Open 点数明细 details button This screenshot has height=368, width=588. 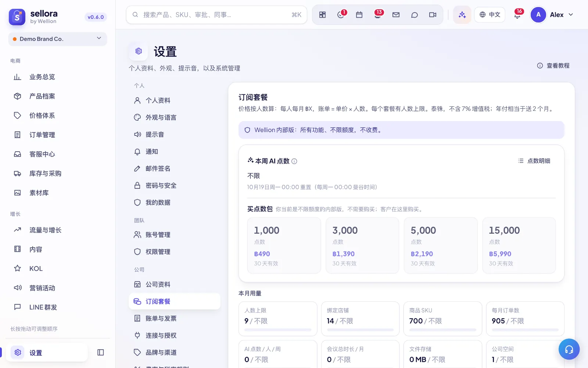point(534,161)
